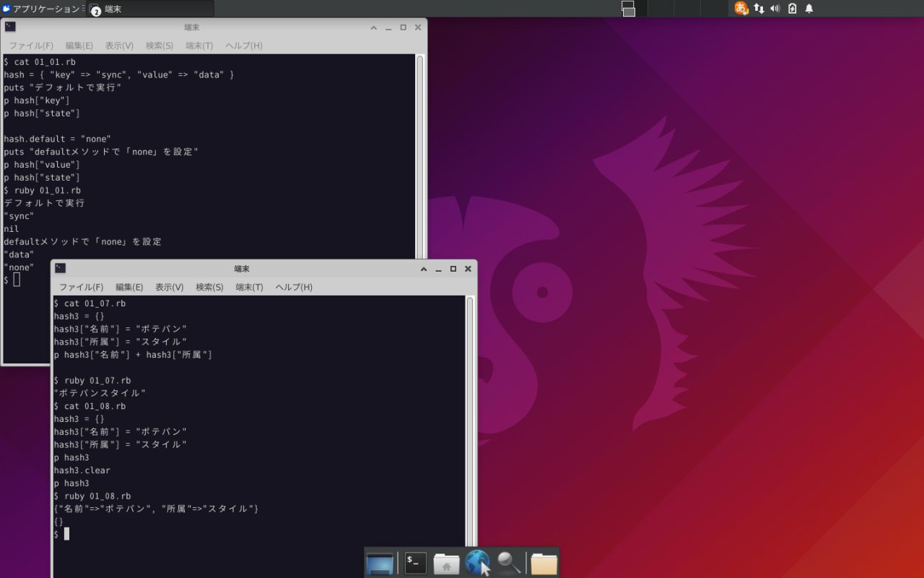
Task: Click the blinking cursor prompt in the front terminal
Action: (66, 534)
